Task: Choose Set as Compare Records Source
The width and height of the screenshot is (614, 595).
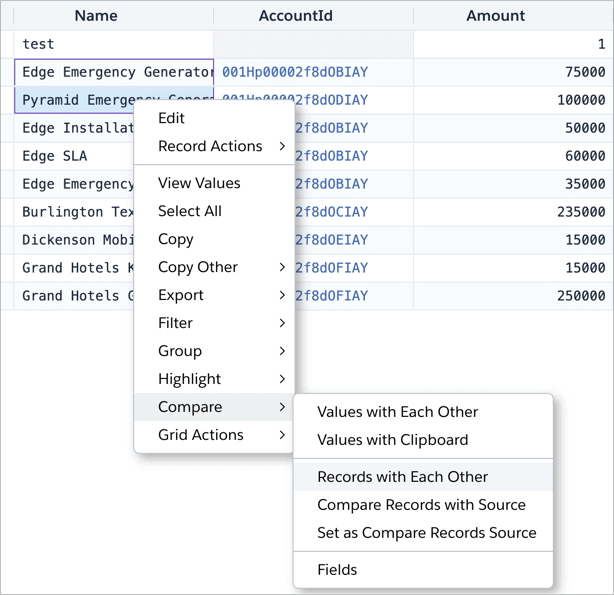Action: tap(426, 533)
